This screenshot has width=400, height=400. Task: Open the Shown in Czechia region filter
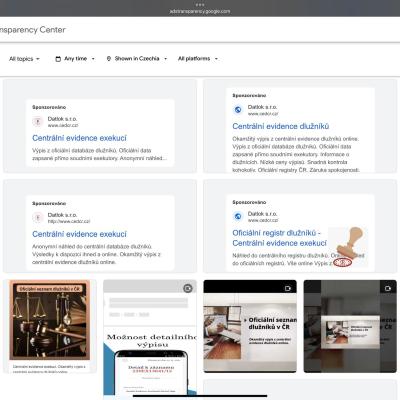(x=136, y=59)
